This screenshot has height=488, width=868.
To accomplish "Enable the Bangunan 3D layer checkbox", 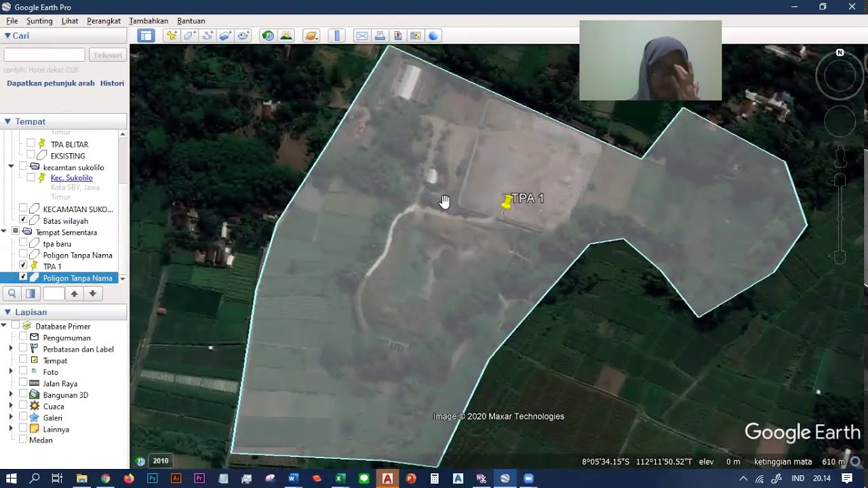I will 23,394.
